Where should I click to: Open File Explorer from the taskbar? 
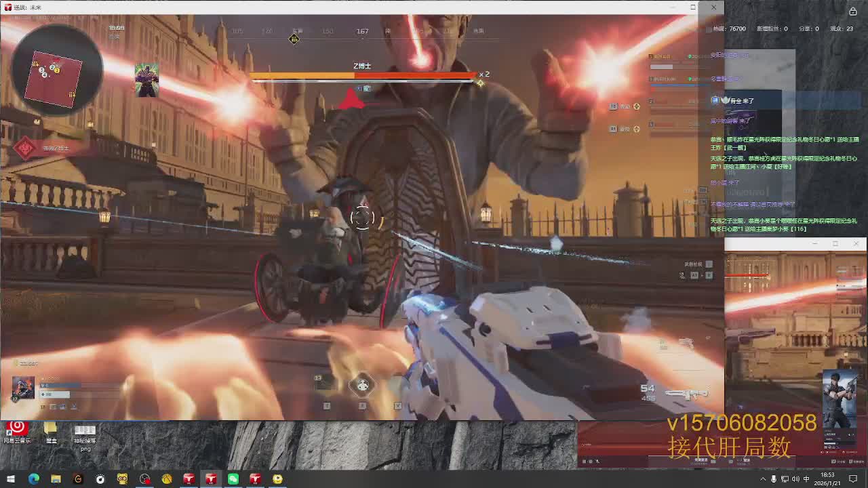pyautogui.click(x=56, y=479)
